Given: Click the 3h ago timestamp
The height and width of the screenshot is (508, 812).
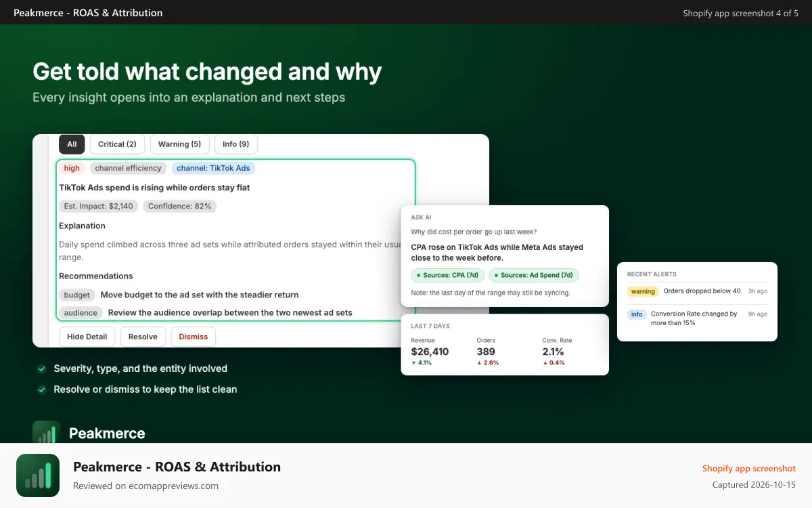Looking at the screenshot, I should [757, 291].
